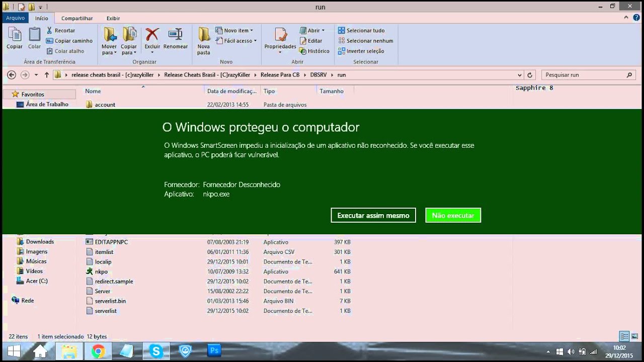
Task: Expand the address bar history dropdown
Action: tap(520, 75)
